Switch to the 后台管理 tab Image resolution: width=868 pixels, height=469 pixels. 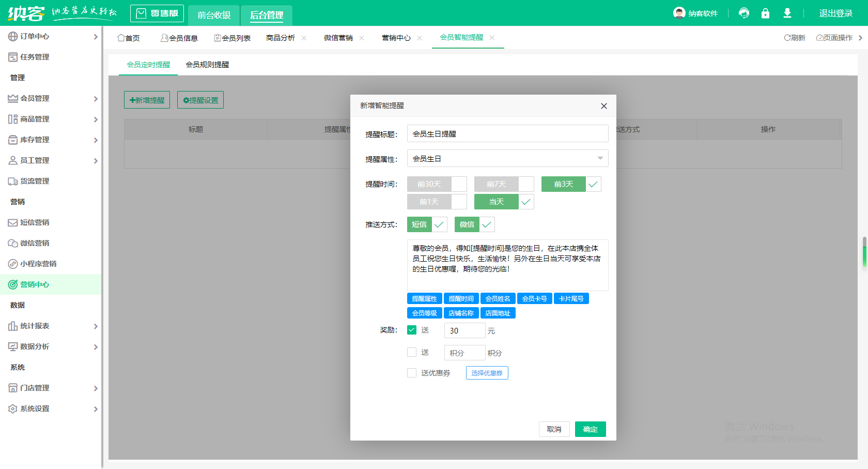[x=267, y=15]
